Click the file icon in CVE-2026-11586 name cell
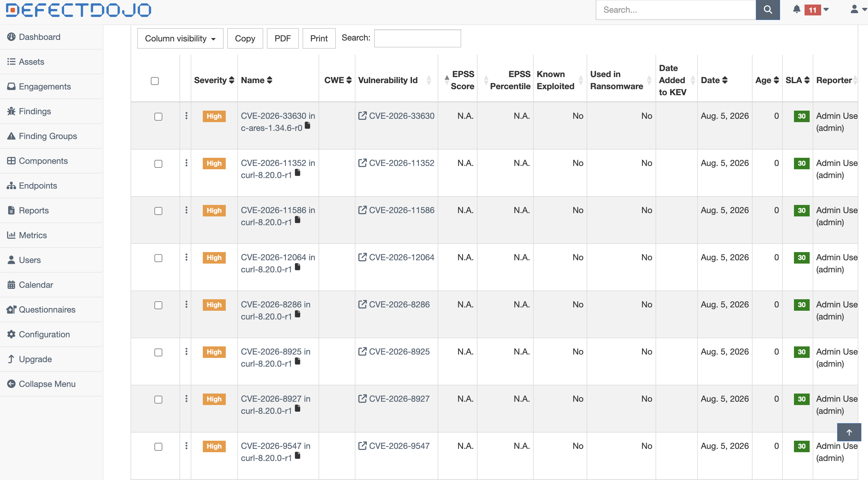The width and height of the screenshot is (868, 480). [297, 220]
